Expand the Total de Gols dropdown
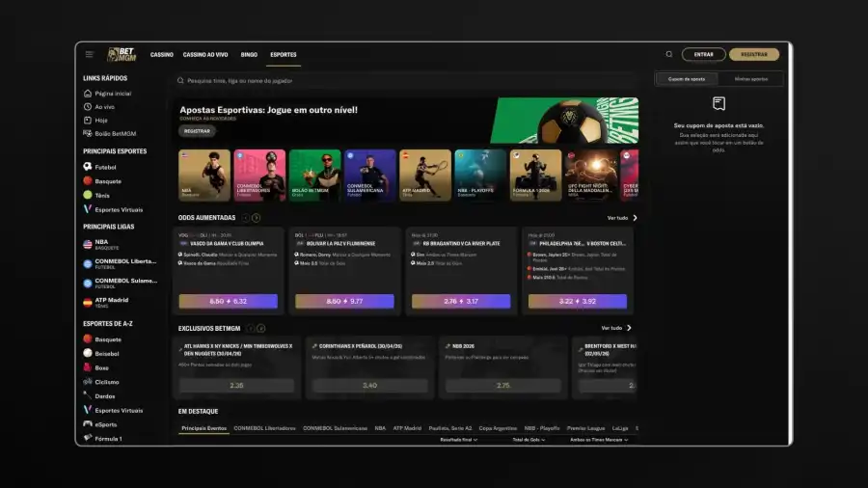868x488 pixels. (529, 440)
